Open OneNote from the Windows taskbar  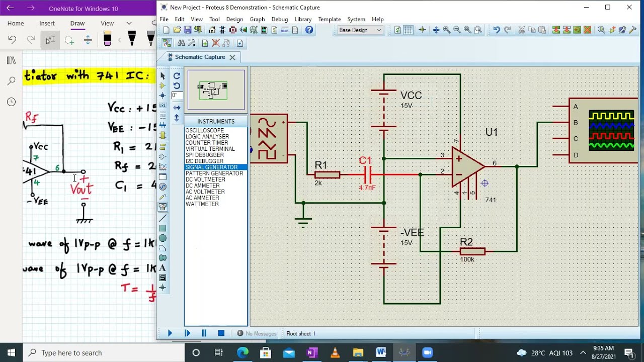pyautogui.click(x=312, y=352)
